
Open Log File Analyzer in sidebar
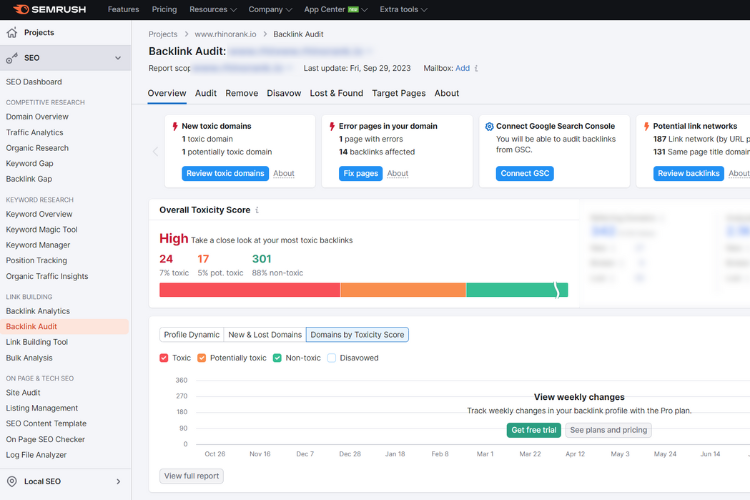[36, 455]
